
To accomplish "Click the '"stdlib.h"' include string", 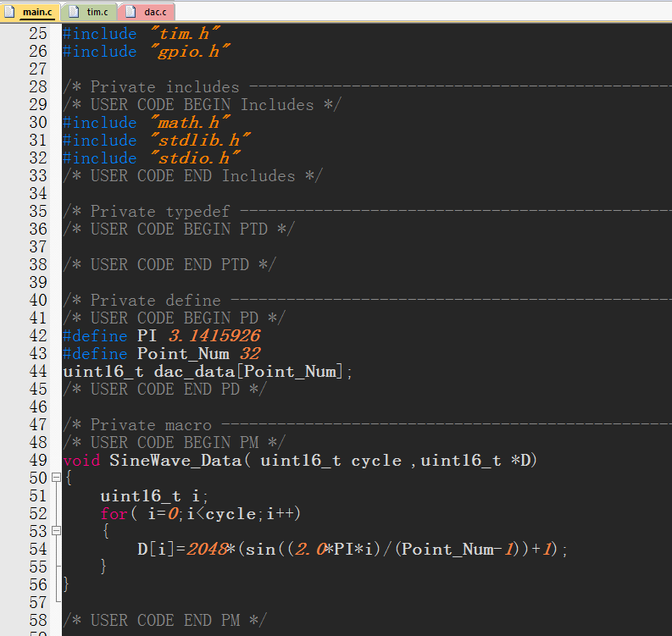I will (201, 140).
